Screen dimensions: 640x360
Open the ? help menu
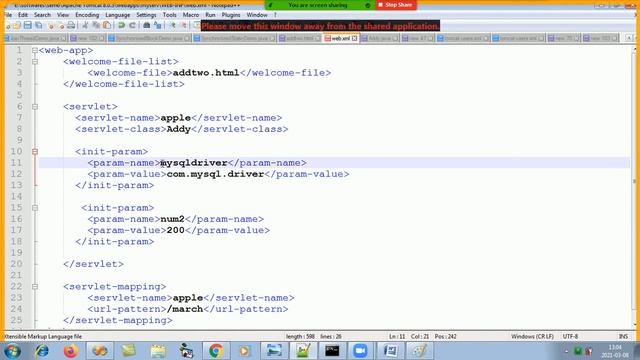coord(276,15)
